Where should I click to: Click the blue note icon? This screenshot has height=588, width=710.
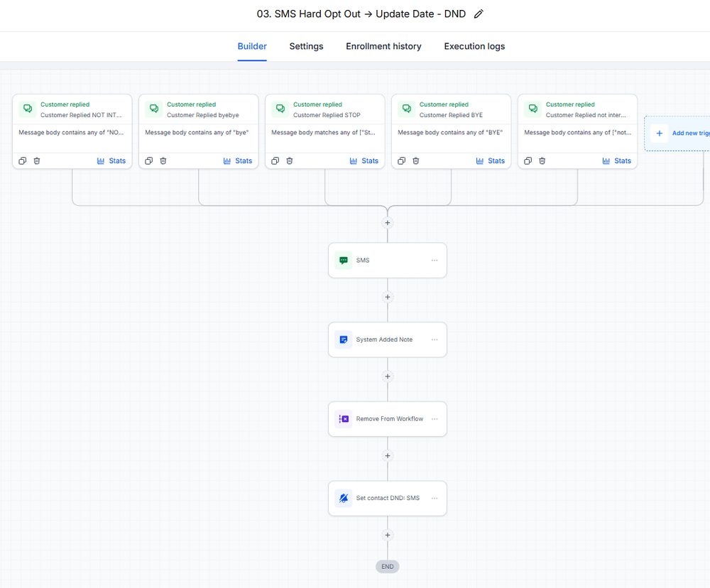[343, 339]
